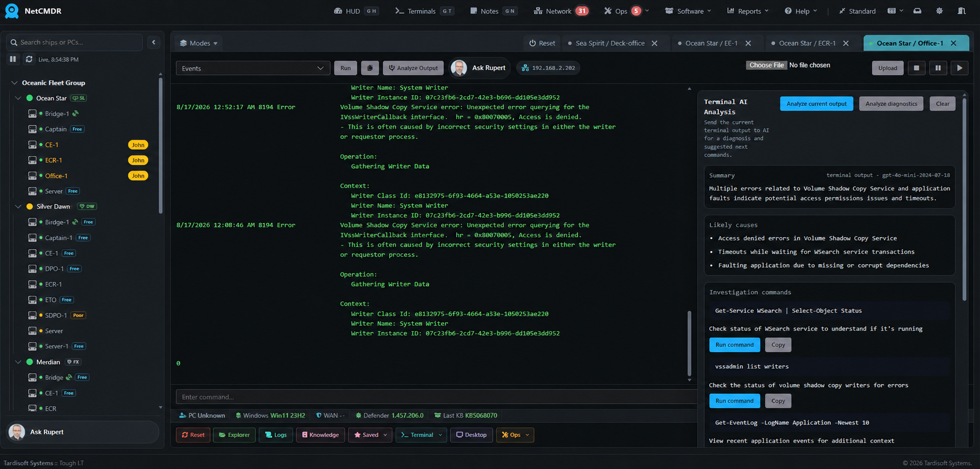Refresh the fleet list
The image size is (980, 469).
point(29,59)
